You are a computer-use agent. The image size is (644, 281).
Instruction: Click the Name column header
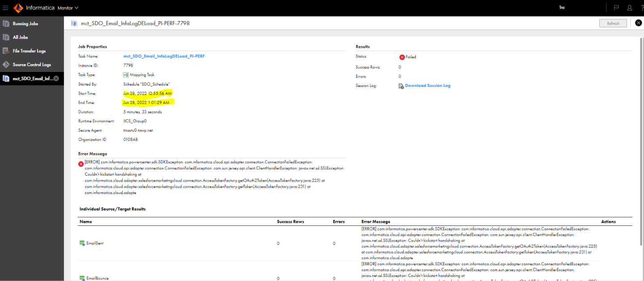pos(85,221)
